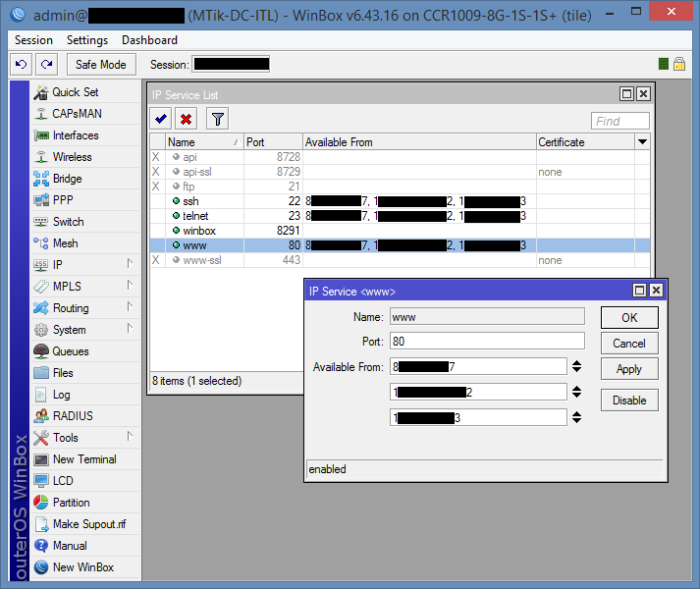Select the highlighted www service row
The height and width of the screenshot is (589, 700).
[400, 245]
